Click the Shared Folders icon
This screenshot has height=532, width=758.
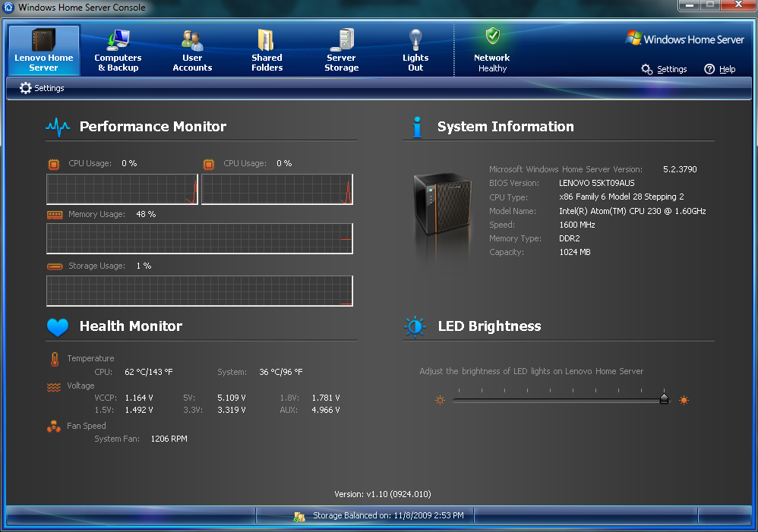coord(267,40)
